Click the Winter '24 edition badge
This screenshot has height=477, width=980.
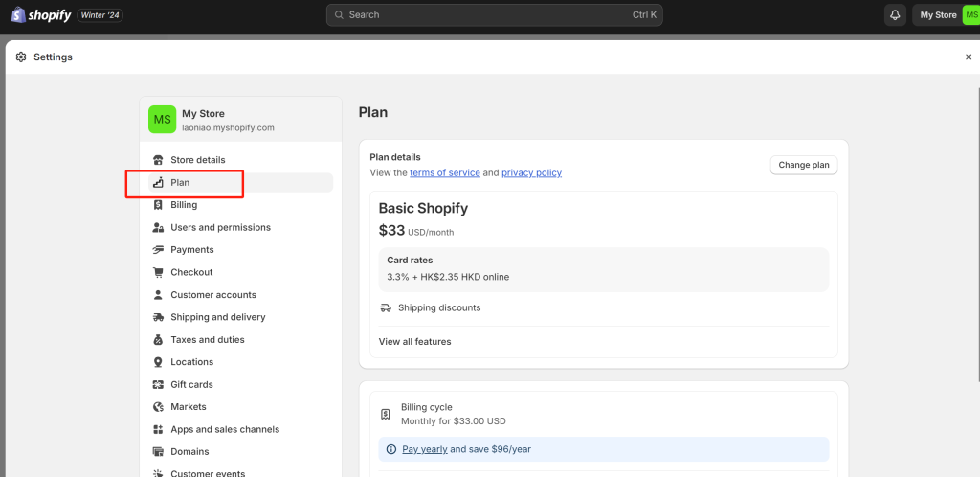tap(100, 15)
